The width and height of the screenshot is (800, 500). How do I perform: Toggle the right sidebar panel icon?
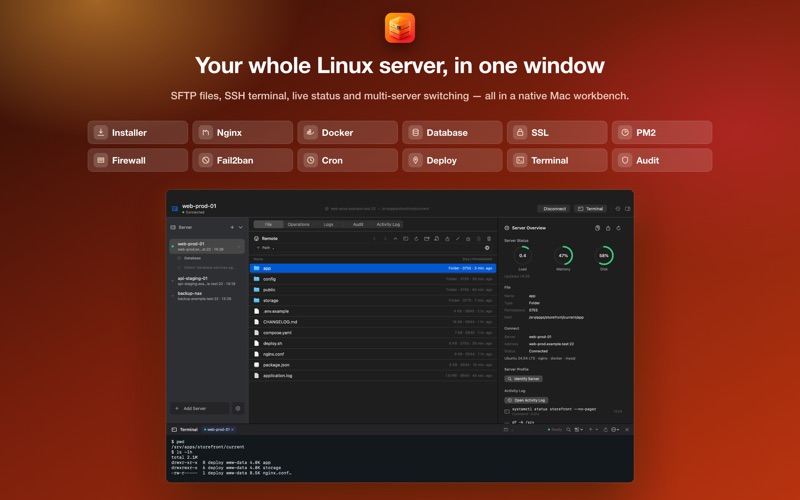point(628,209)
